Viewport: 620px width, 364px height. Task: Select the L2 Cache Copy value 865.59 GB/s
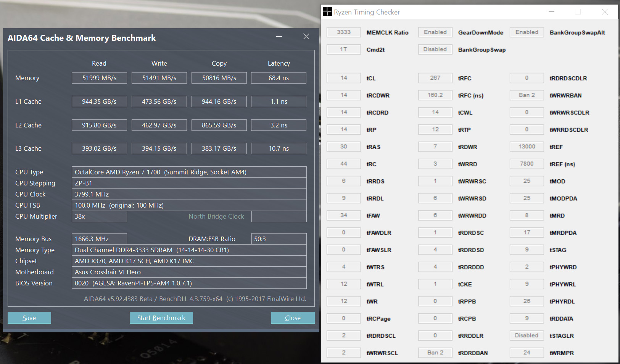pos(219,125)
